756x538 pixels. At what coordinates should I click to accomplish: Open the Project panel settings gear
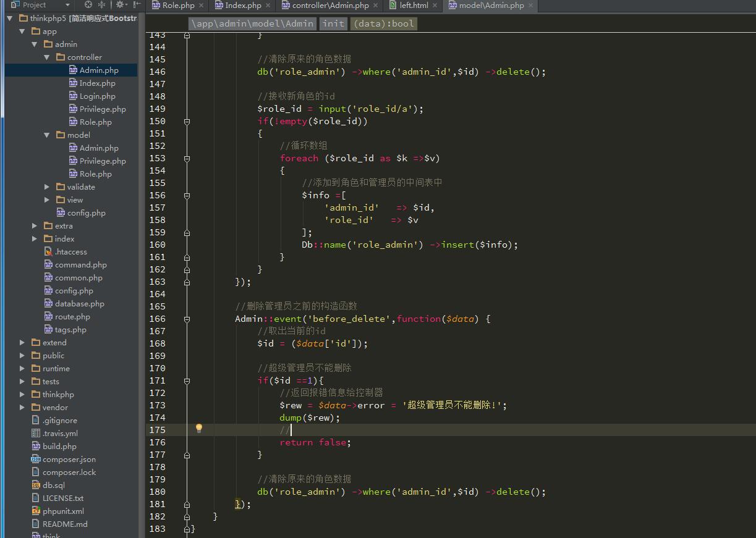(120, 5)
